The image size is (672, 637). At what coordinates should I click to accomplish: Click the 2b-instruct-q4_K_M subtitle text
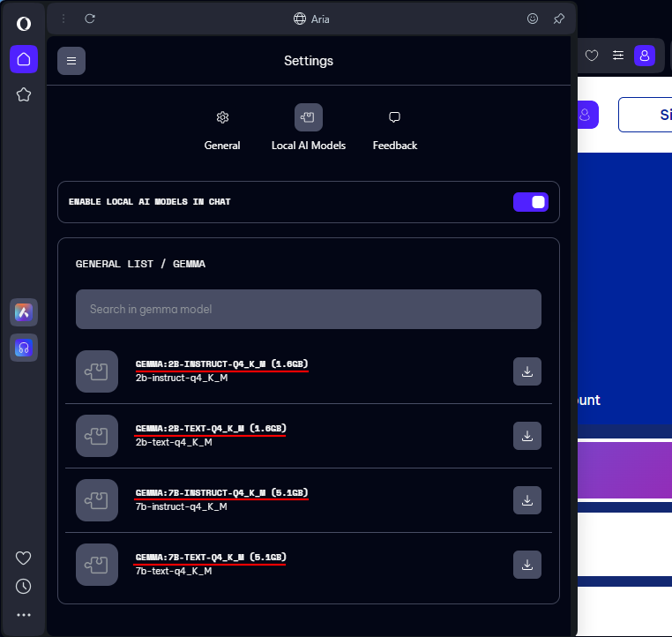click(x=182, y=378)
